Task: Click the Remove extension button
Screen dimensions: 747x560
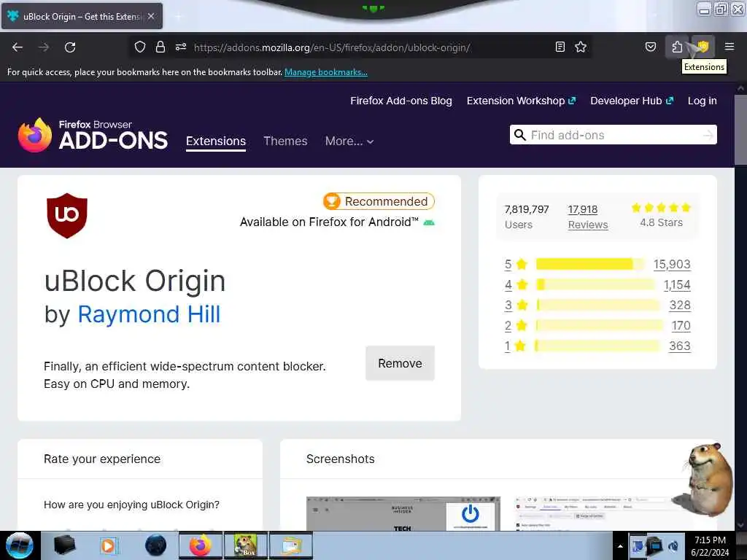Action: click(x=400, y=363)
